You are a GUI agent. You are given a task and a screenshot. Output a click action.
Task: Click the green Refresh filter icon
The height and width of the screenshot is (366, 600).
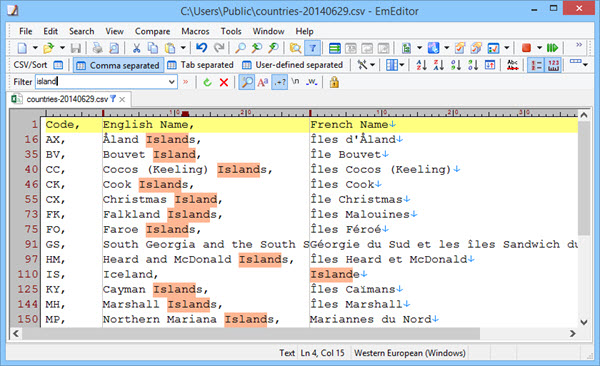click(x=207, y=82)
